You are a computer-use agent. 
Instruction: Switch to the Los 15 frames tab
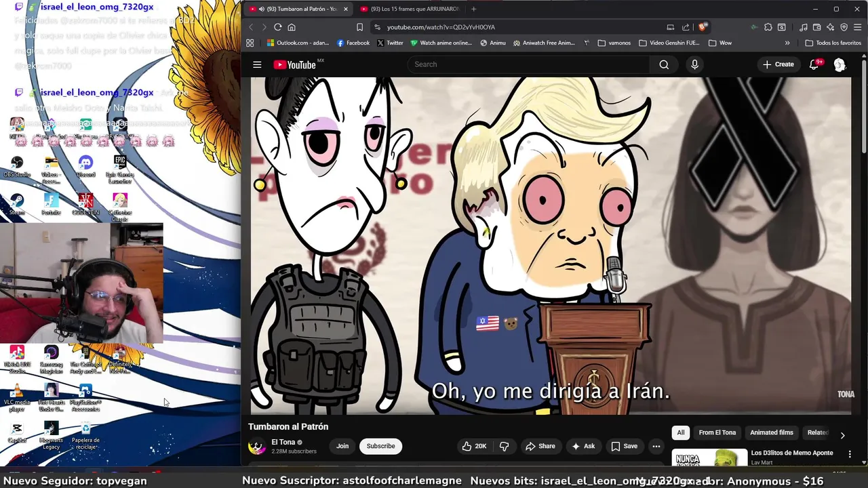click(410, 9)
